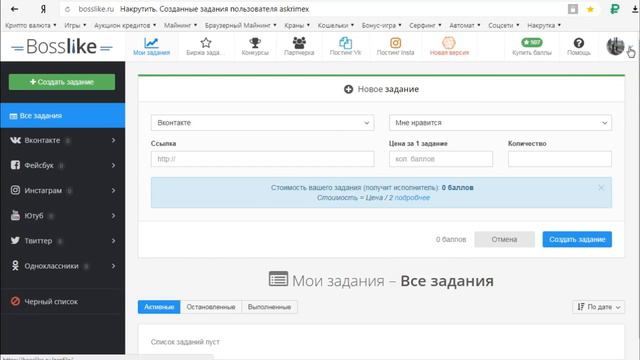Expand the Твиттер chevron arrow
This screenshot has height=360, width=640.
click(113, 241)
